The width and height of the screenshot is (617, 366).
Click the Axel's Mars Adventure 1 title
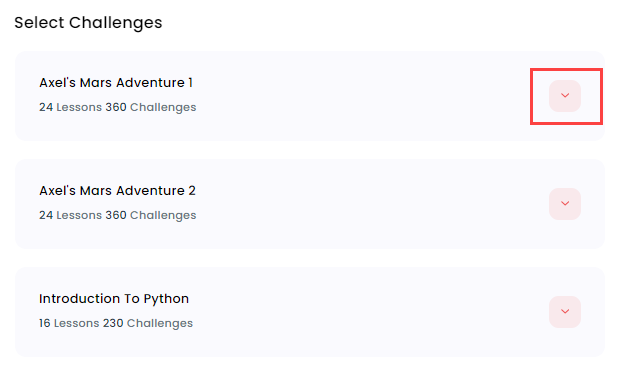tap(116, 83)
